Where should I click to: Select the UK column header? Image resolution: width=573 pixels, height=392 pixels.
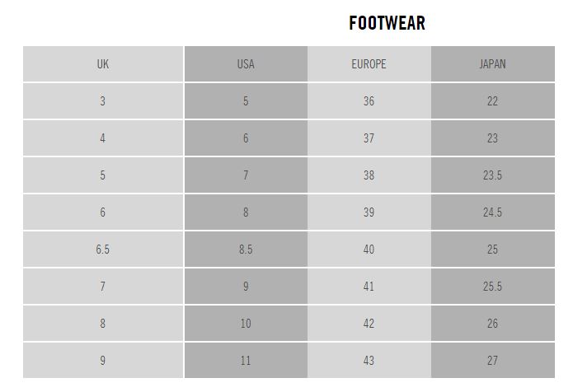tap(103, 64)
